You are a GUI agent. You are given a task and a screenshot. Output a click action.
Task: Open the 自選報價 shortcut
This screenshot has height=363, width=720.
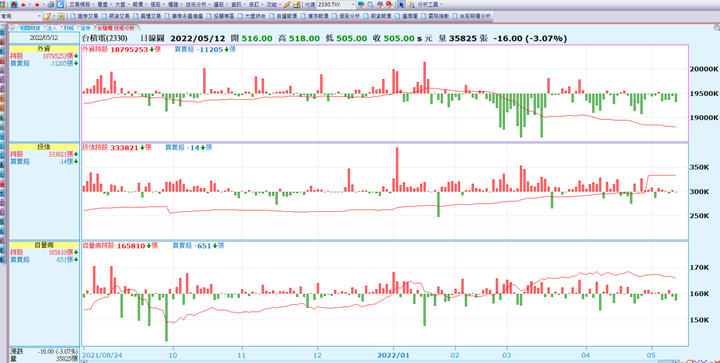(283, 16)
